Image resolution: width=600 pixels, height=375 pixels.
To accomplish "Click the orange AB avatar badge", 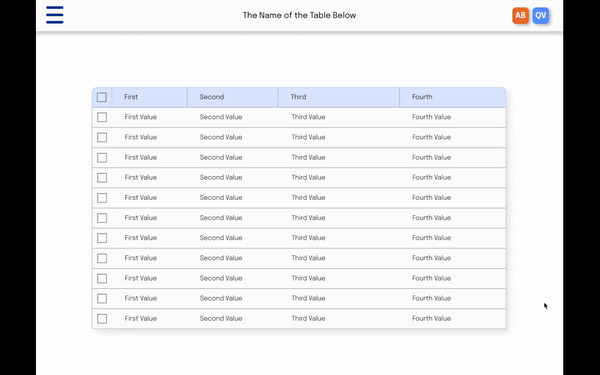I will click(520, 15).
